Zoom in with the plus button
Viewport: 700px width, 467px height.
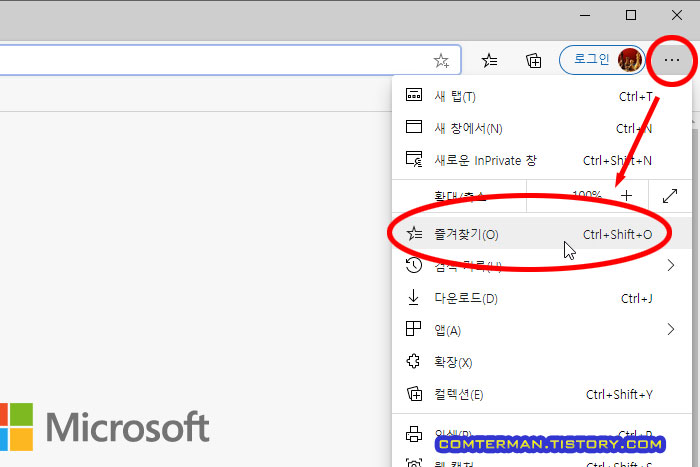pyautogui.click(x=626, y=196)
